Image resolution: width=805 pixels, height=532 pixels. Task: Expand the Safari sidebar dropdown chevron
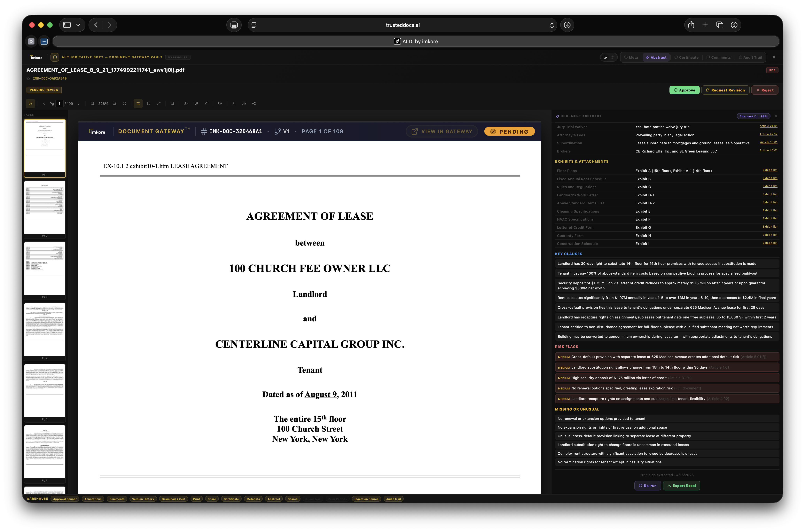(x=78, y=25)
